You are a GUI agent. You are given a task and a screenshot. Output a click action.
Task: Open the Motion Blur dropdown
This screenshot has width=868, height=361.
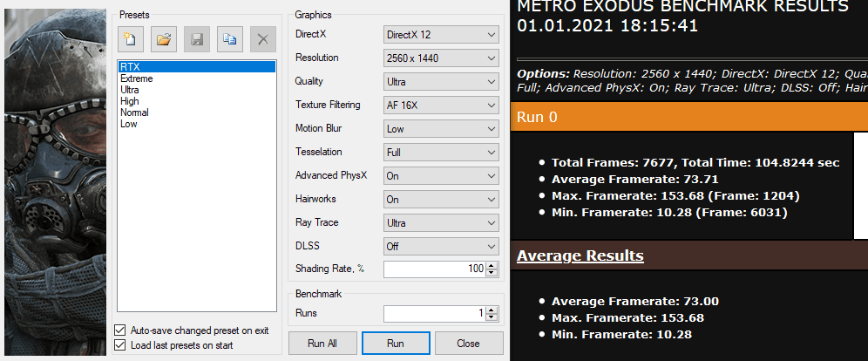point(441,128)
